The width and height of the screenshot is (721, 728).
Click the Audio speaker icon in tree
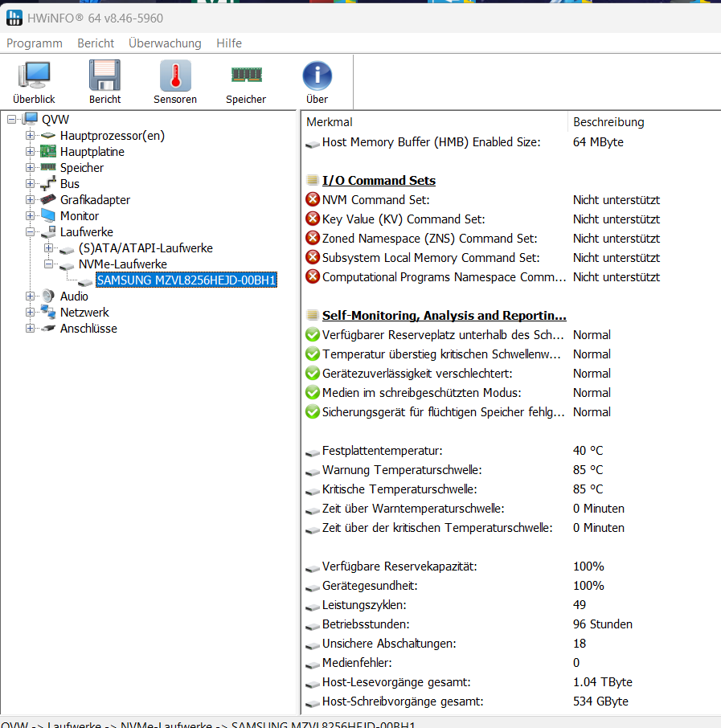tap(48, 296)
